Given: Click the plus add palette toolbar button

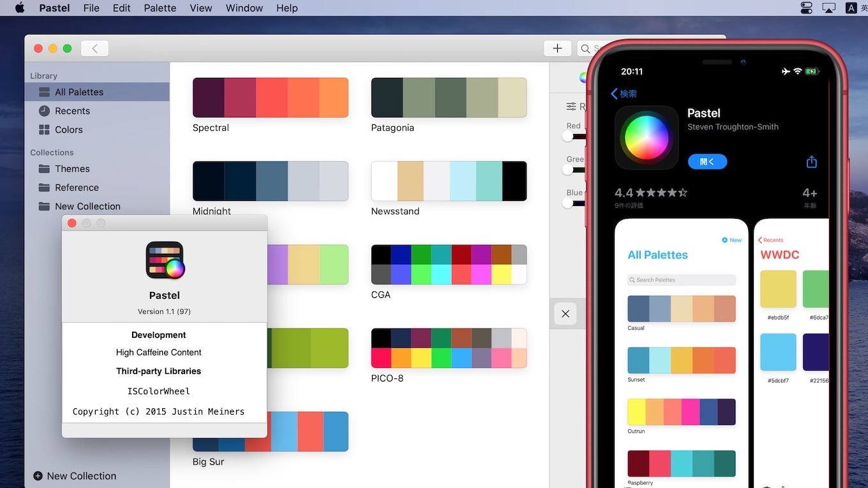Looking at the screenshot, I should click(x=557, y=48).
